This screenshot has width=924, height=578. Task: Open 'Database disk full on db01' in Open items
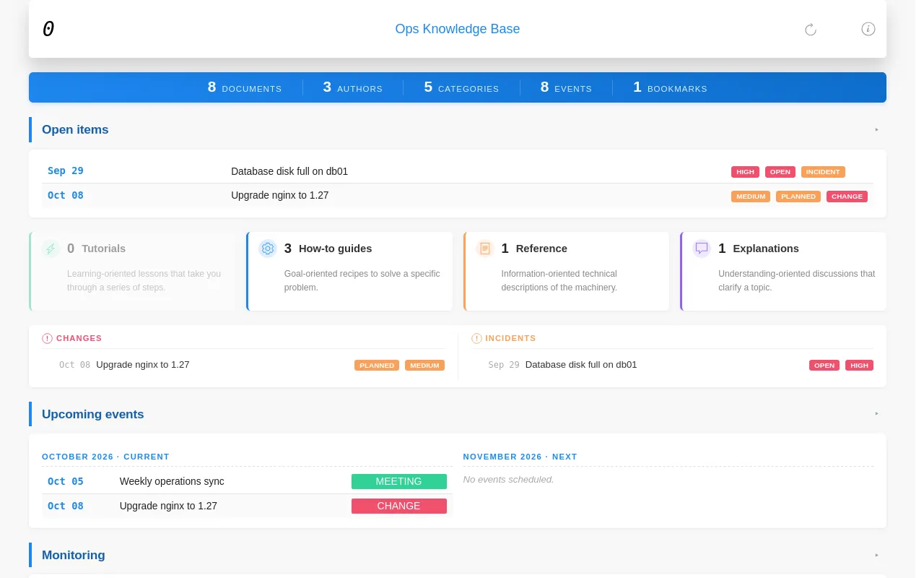tap(289, 171)
